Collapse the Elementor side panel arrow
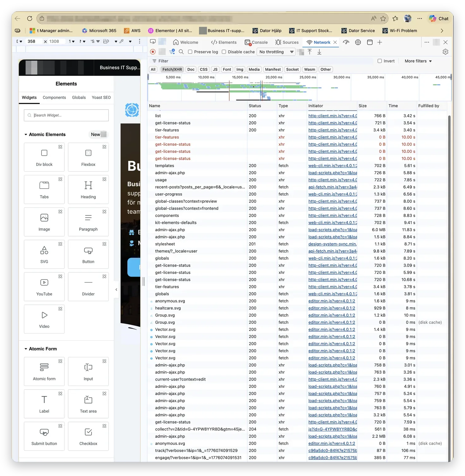 (x=116, y=290)
